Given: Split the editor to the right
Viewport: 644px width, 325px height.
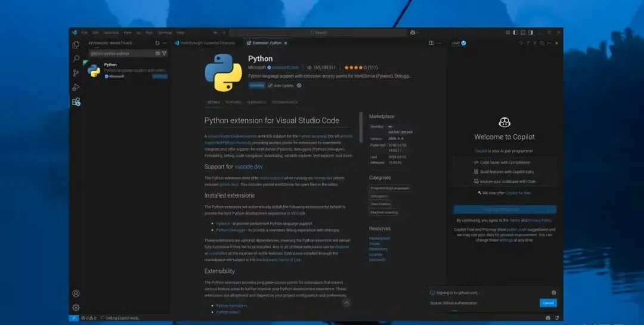Looking at the screenshot, I should click(431, 43).
